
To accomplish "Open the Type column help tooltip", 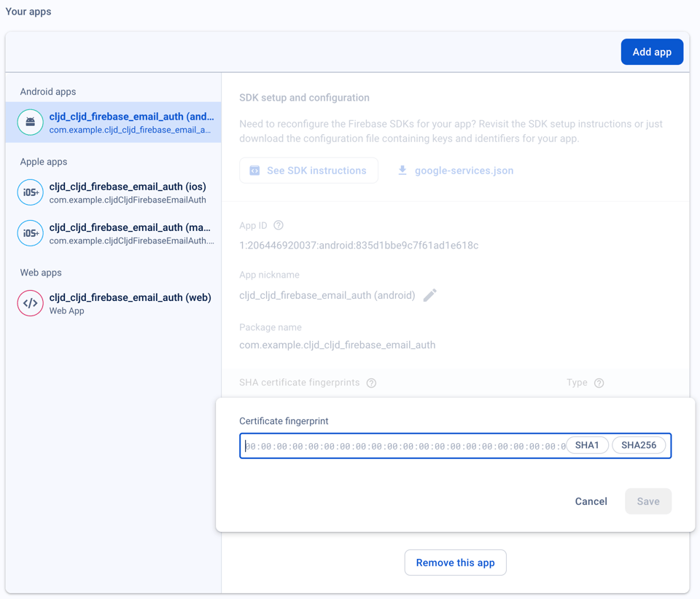I will pyautogui.click(x=599, y=383).
